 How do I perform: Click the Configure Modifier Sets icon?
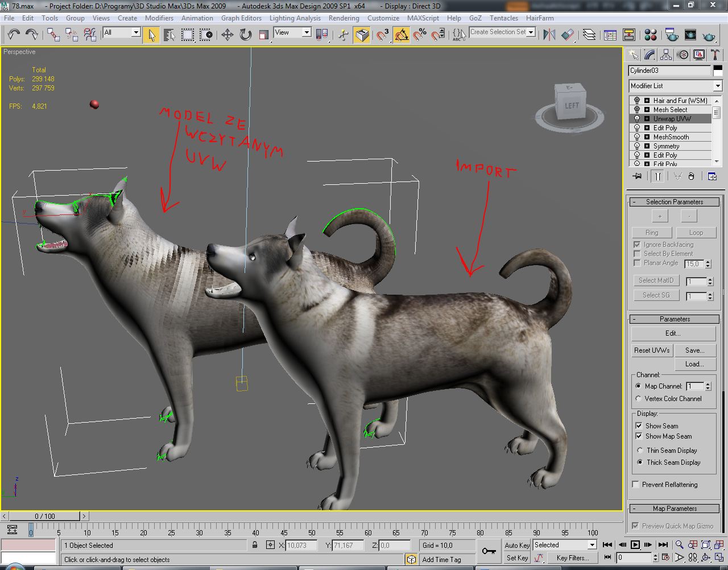[712, 176]
